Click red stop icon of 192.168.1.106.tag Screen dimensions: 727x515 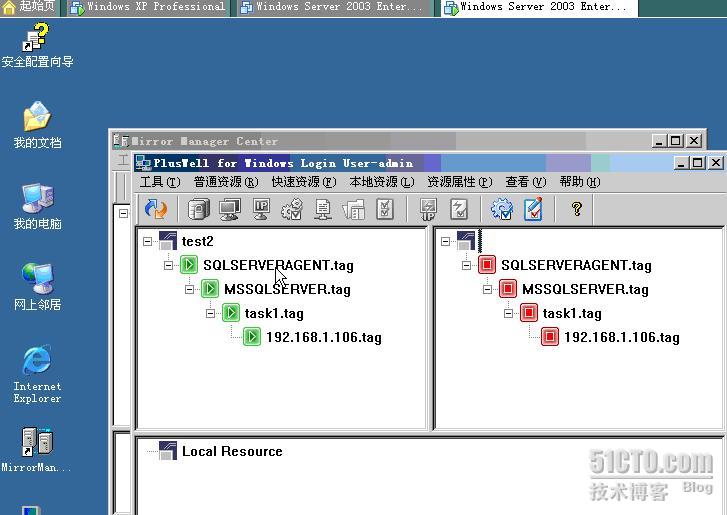(x=550, y=337)
